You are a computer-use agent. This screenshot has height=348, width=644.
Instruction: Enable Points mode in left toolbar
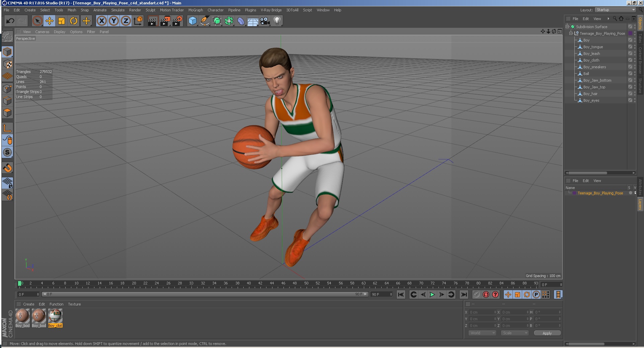7,89
